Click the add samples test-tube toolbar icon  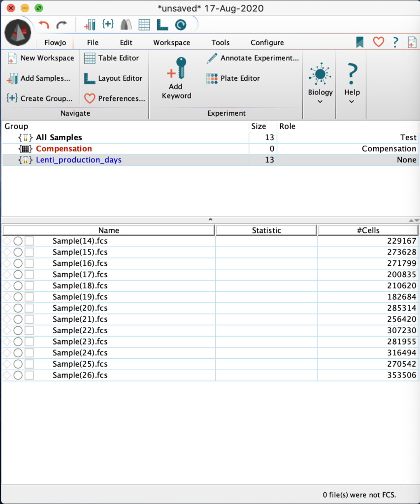pos(90,25)
